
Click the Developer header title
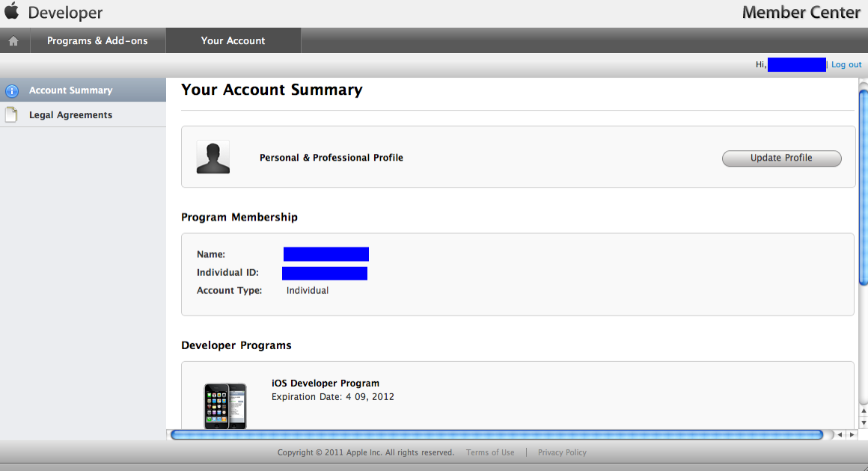(65, 12)
